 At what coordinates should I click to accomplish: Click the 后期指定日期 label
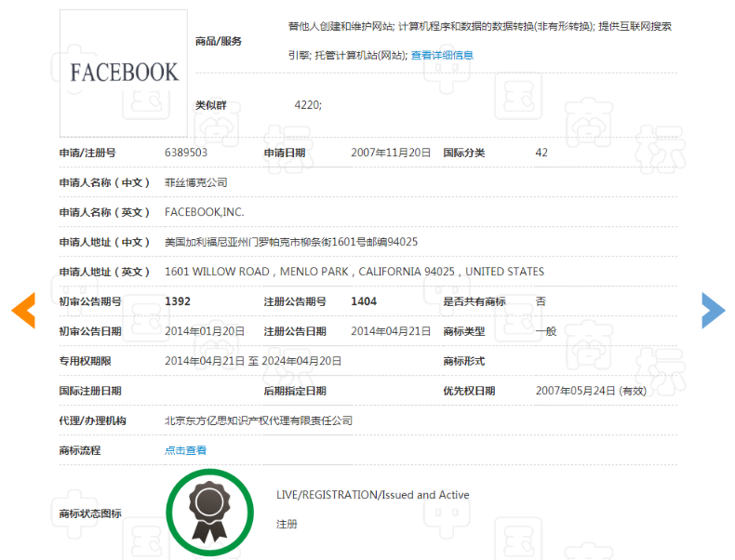[x=295, y=391]
